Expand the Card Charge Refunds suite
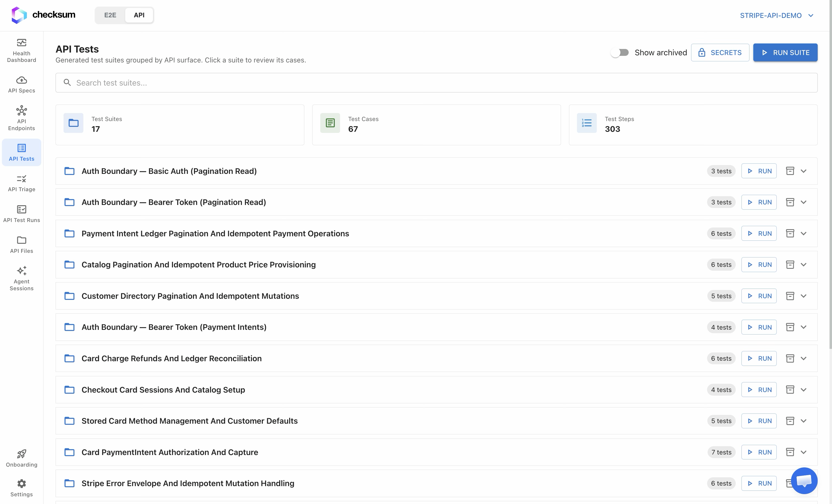This screenshot has height=504, width=832. tap(804, 358)
